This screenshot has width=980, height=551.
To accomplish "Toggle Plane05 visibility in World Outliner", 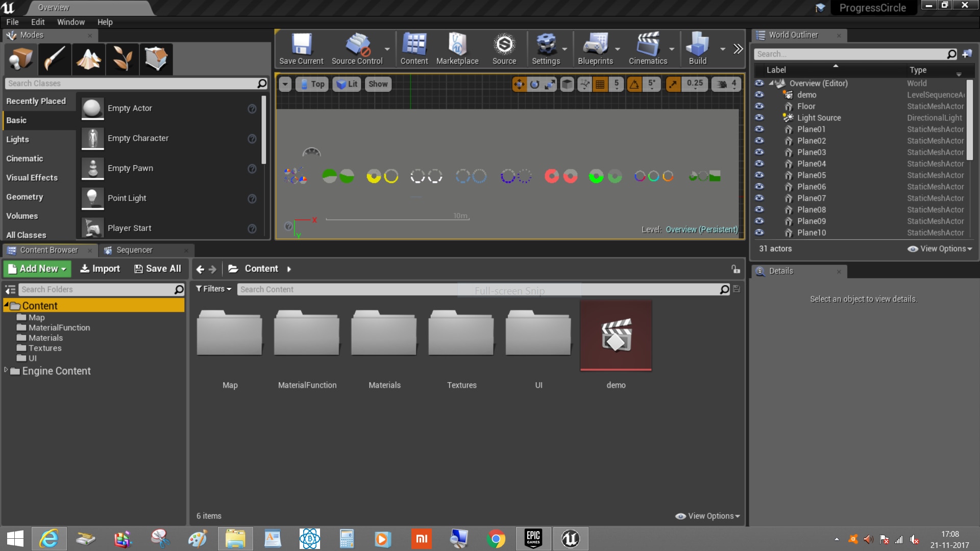I will [760, 175].
